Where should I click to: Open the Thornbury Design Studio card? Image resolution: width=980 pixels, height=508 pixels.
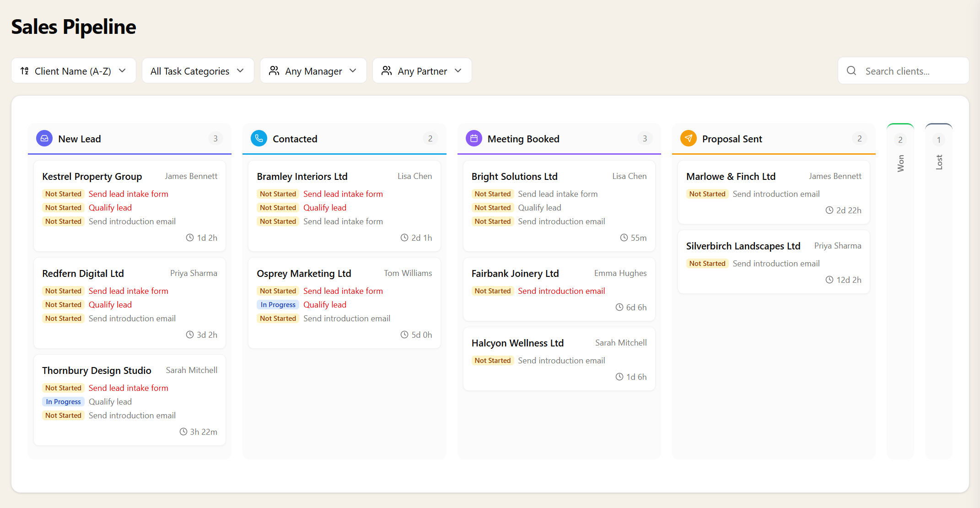129,400
